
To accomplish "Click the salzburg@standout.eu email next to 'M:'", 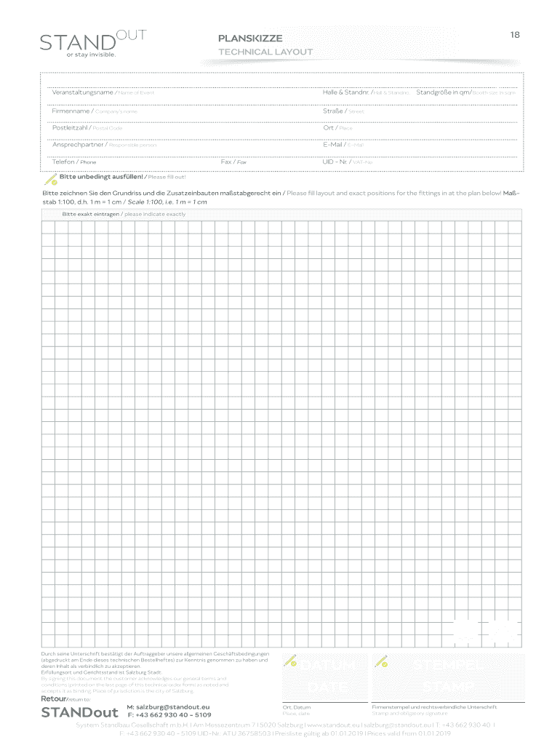I will click(173, 707).
